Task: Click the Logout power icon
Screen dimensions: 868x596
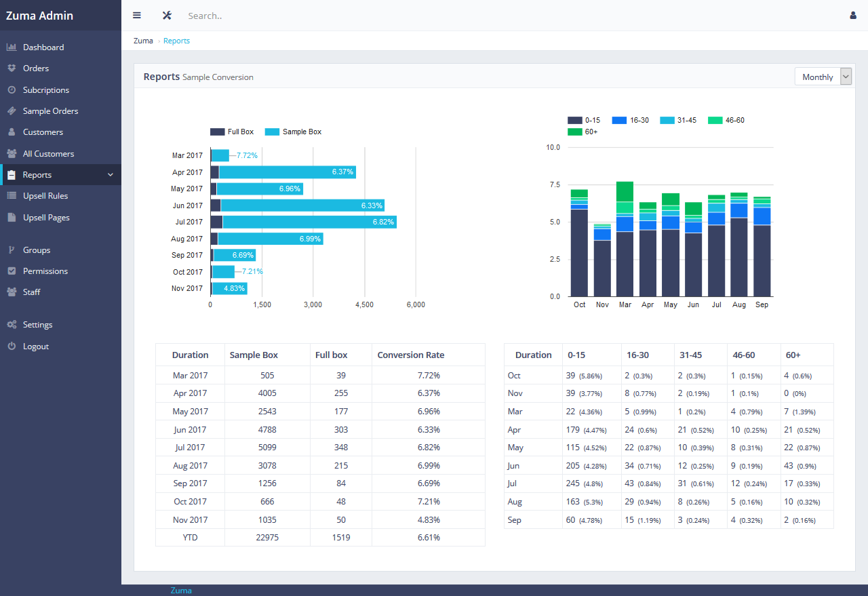Action: click(12, 346)
